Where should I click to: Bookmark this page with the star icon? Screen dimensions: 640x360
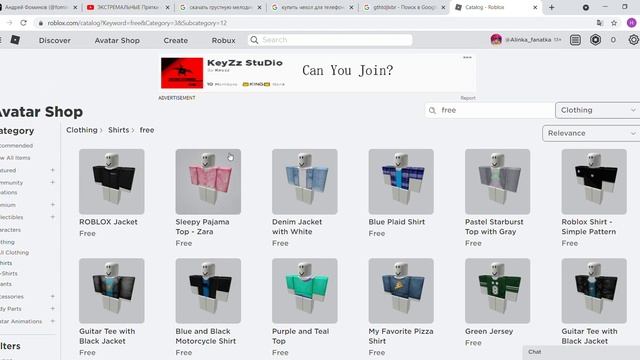(614, 23)
